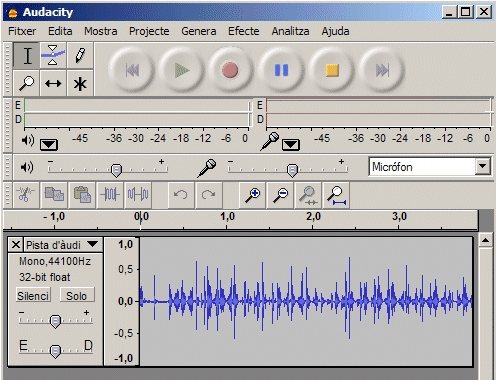Adjust the input microphone volume slider
Screen dimensions: 496x380
pyautogui.click(x=292, y=170)
